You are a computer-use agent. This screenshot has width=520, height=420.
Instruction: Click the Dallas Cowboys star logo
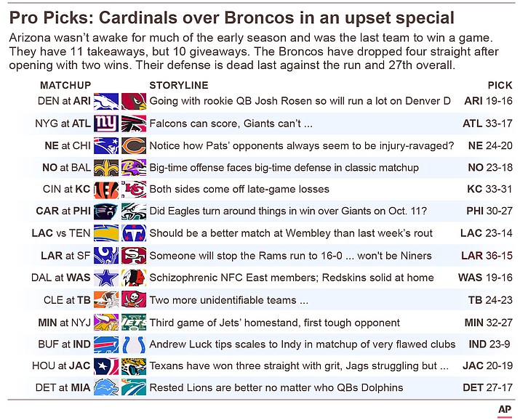[106, 278]
